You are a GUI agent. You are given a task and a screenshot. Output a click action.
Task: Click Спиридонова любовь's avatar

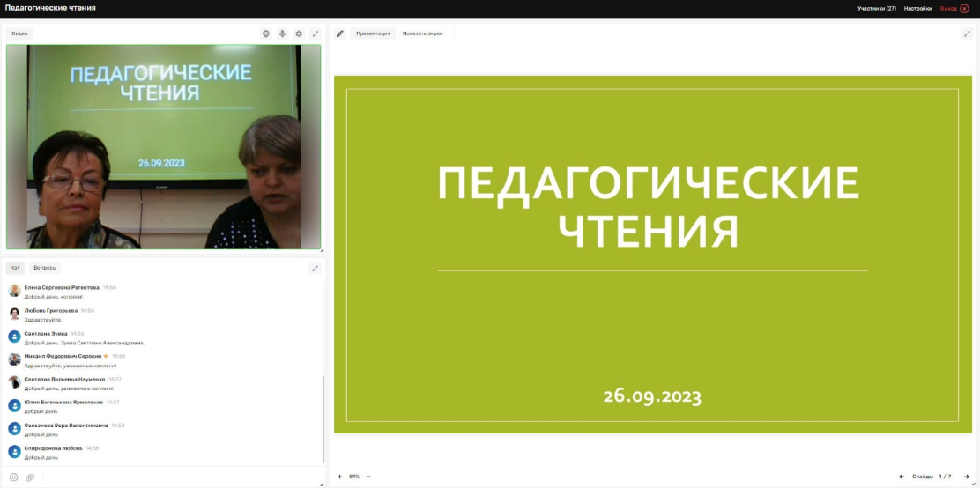[14, 451]
